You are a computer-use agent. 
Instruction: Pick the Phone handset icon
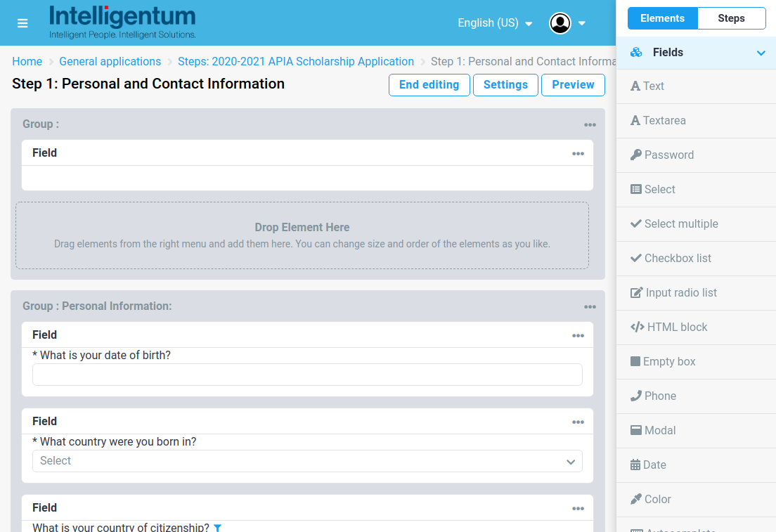coord(636,396)
